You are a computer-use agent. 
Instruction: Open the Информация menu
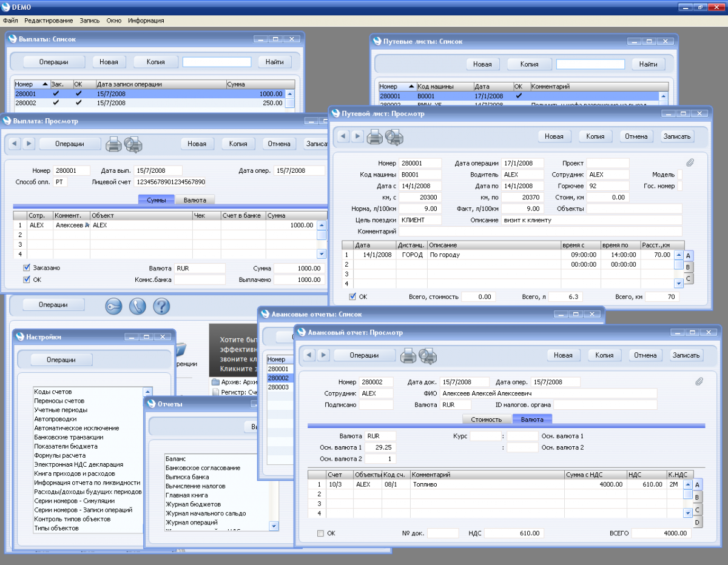(146, 20)
